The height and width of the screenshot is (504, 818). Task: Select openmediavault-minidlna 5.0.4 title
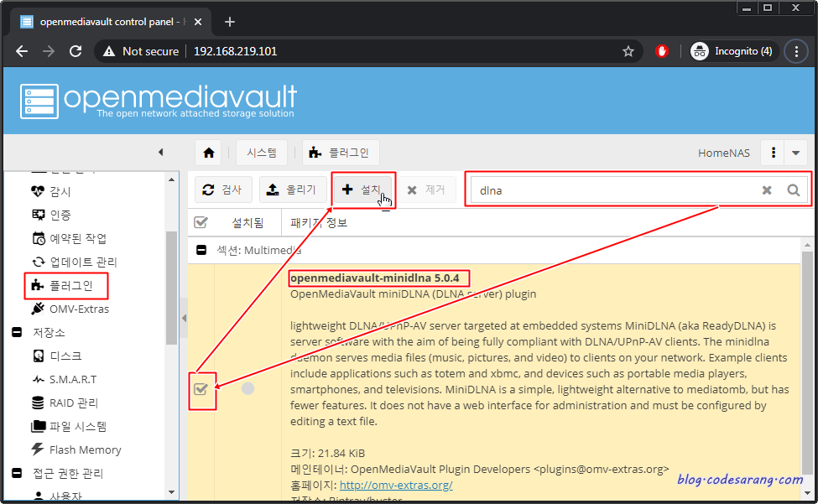click(x=374, y=278)
